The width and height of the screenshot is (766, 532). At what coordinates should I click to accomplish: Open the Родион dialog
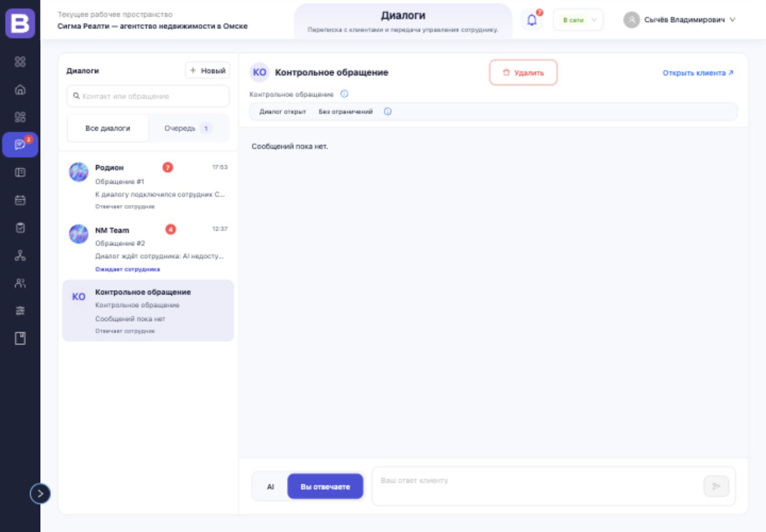[x=148, y=186]
